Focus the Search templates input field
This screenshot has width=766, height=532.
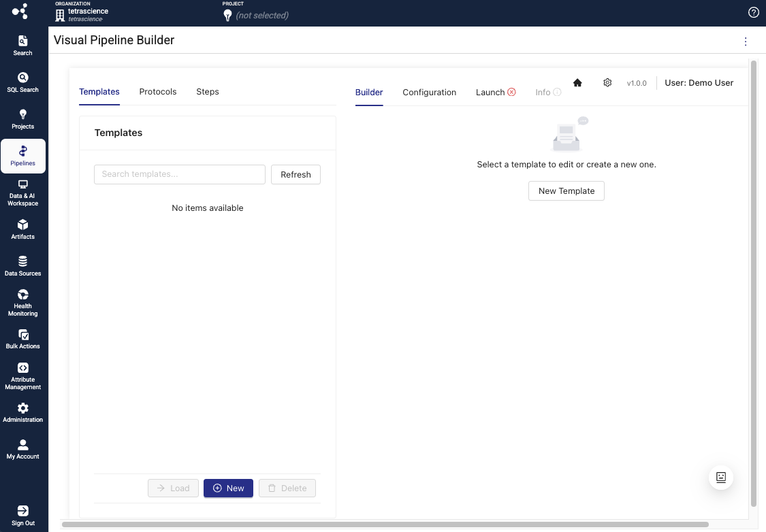point(179,174)
